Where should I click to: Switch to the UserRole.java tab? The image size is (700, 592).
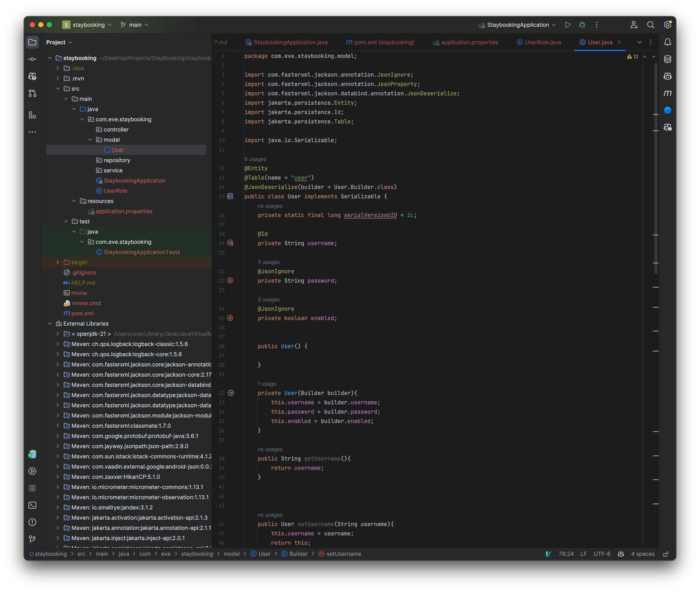538,42
